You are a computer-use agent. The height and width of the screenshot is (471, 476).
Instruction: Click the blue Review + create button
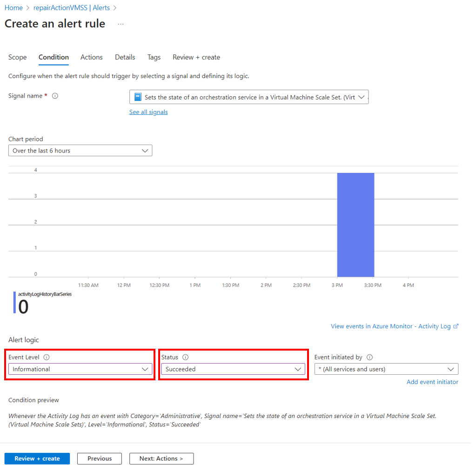pos(37,458)
